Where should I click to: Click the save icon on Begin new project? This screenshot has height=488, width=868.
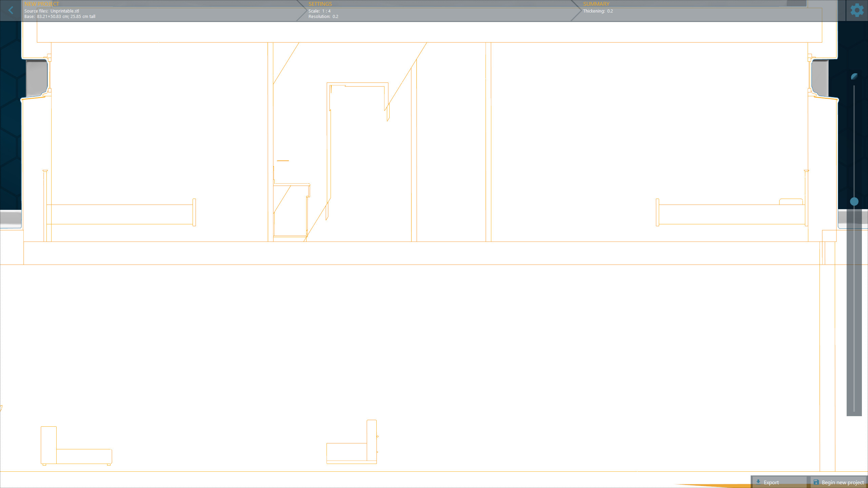[816, 482]
